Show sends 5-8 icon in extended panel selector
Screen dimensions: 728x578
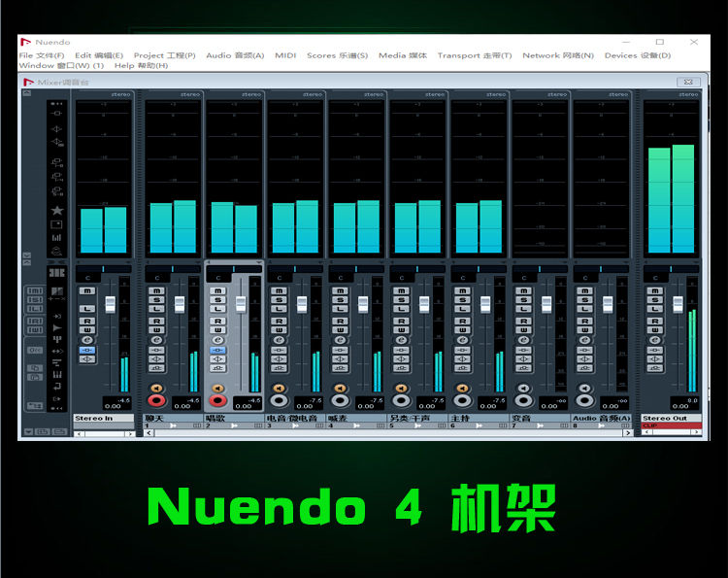[57, 191]
